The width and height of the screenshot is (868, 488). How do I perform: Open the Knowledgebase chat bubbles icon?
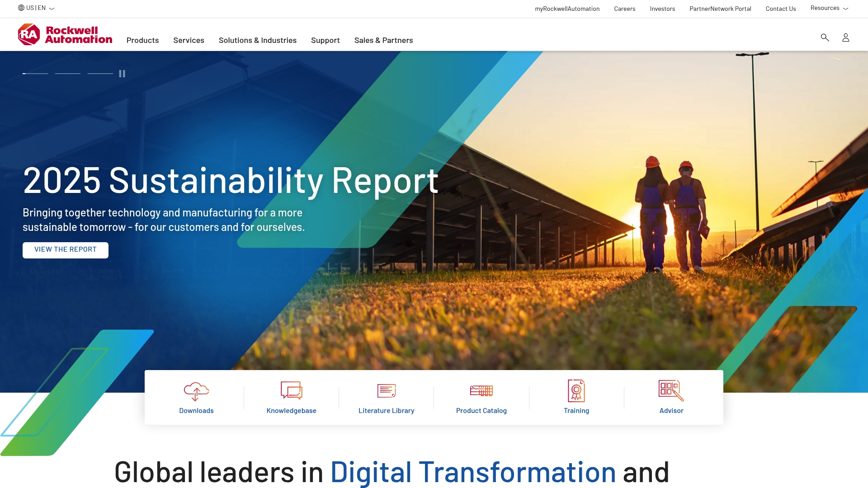(291, 390)
